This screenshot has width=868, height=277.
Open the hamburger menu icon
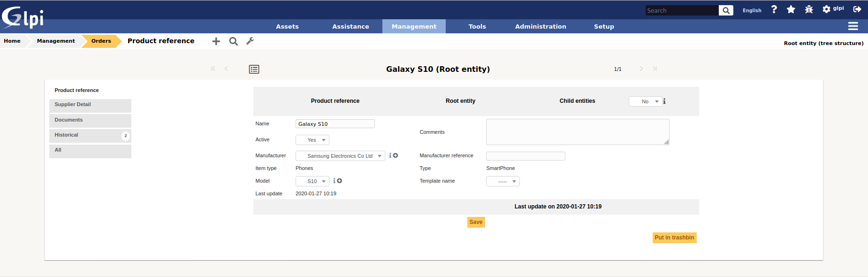pos(853,26)
